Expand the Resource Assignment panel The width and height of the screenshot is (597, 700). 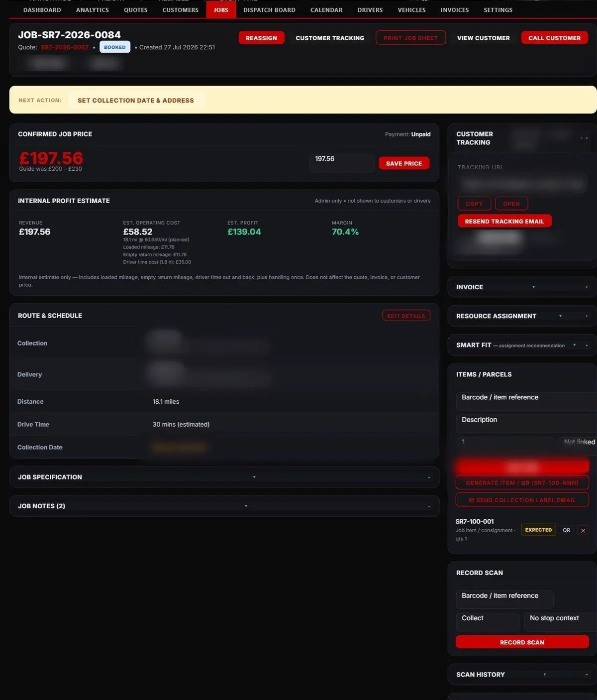(x=522, y=316)
